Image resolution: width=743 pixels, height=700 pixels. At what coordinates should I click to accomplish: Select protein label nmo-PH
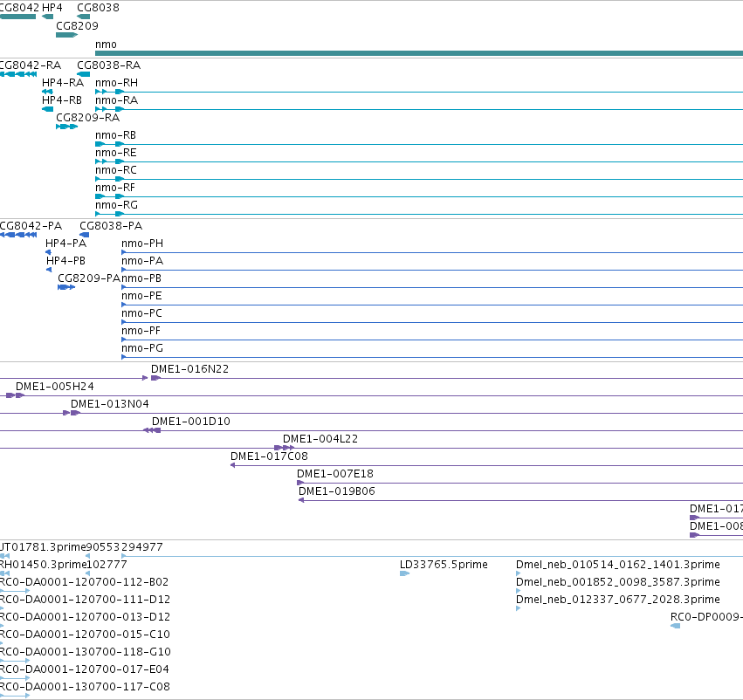(142, 244)
